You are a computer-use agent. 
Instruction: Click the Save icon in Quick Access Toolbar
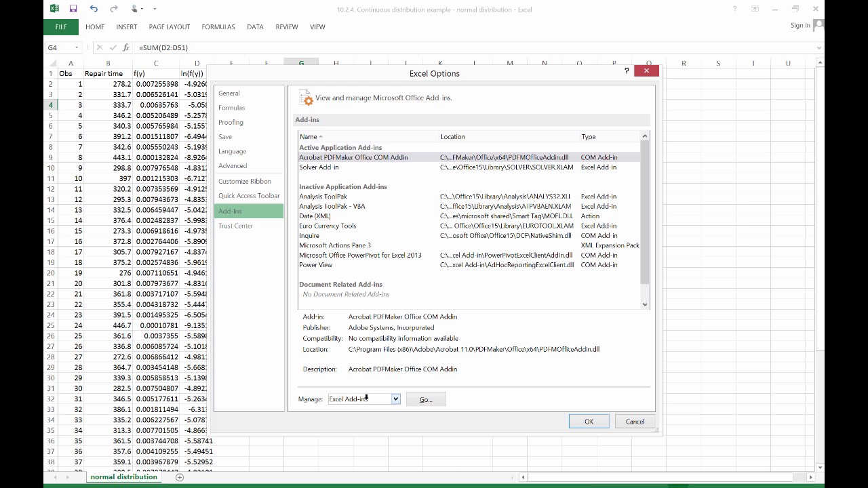[x=73, y=9]
